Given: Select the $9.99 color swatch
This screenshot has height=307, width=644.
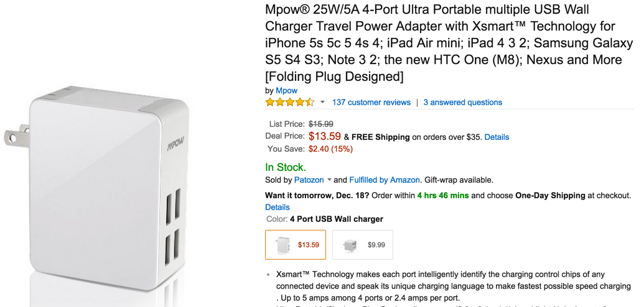Looking at the screenshot, I should pos(363,245).
